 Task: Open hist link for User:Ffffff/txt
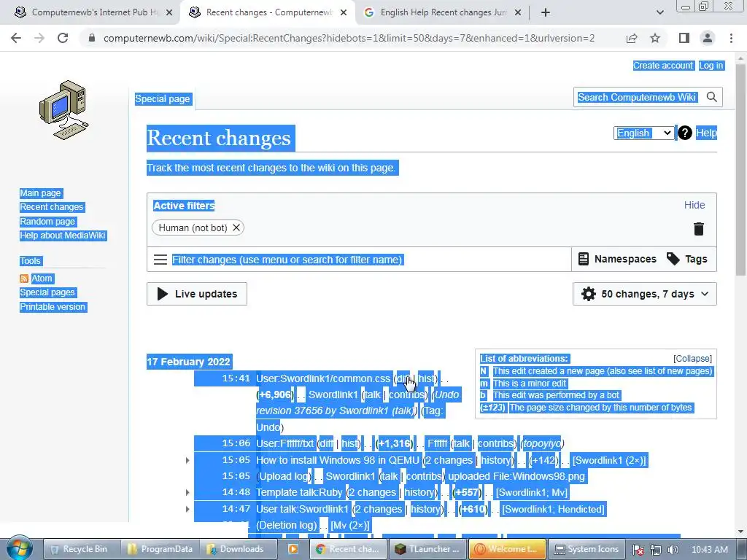click(x=349, y=443)
